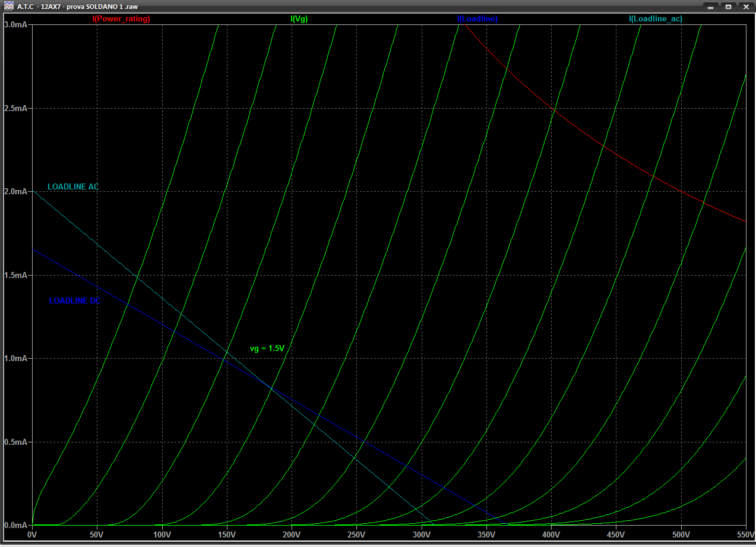Click the 0.0mA vertical axis tick label
This screenshot has height=547, width=756.
(x=16, y=526)
